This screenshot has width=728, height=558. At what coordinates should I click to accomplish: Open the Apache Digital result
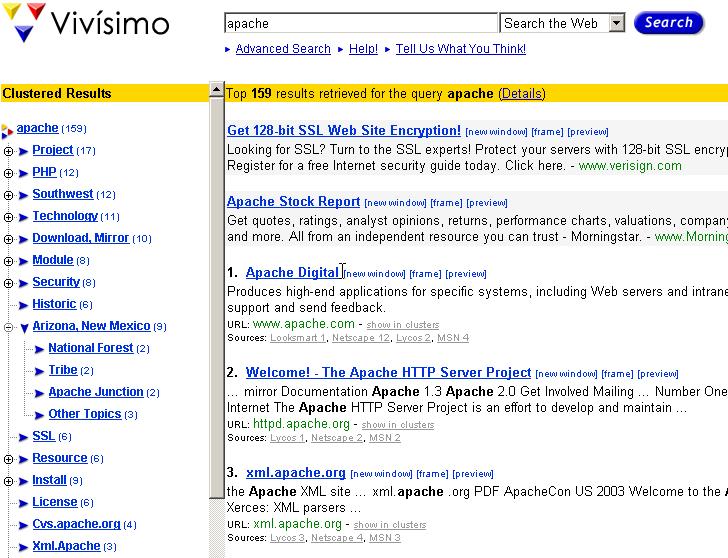click(292, 273)
